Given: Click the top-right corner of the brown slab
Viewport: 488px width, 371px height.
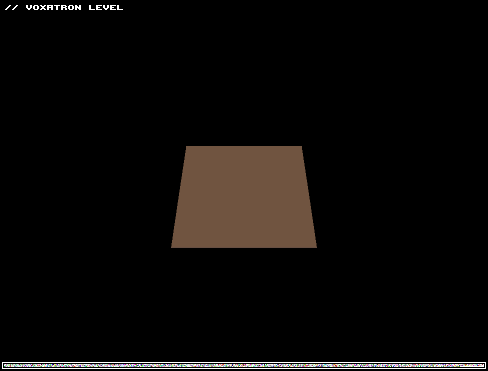Looking at the screenshot, I should (301, 147).
